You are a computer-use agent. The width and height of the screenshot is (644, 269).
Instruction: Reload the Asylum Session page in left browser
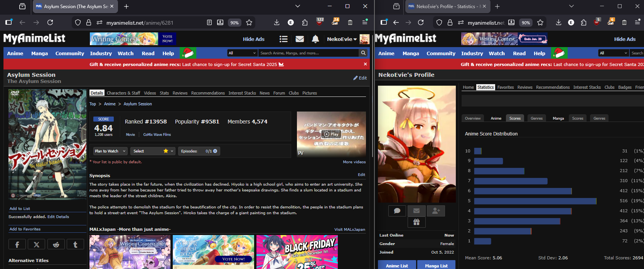tap(50, 22)
